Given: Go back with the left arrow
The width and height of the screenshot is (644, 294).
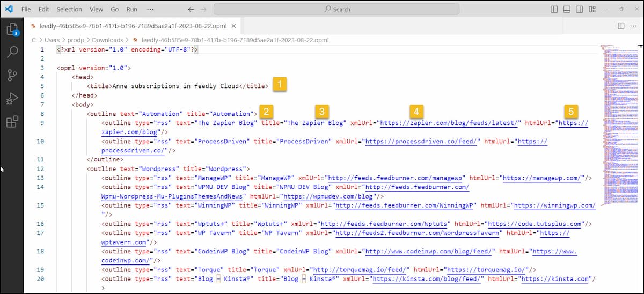Looking at the screenshot, I should tap(191, 9).
